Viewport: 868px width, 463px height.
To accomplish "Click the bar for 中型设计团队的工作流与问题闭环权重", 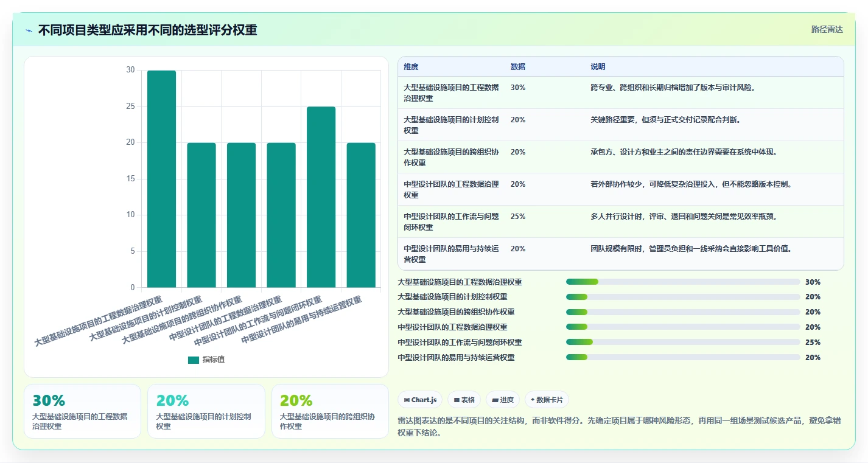I will click(321, 197).
